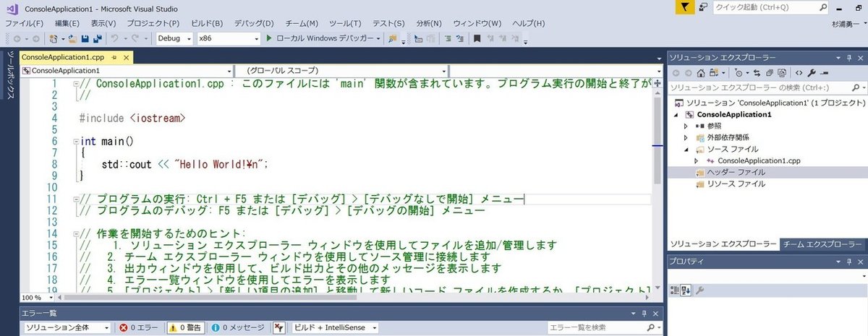Open the デバッグ(D) menu

click(252, 23)
